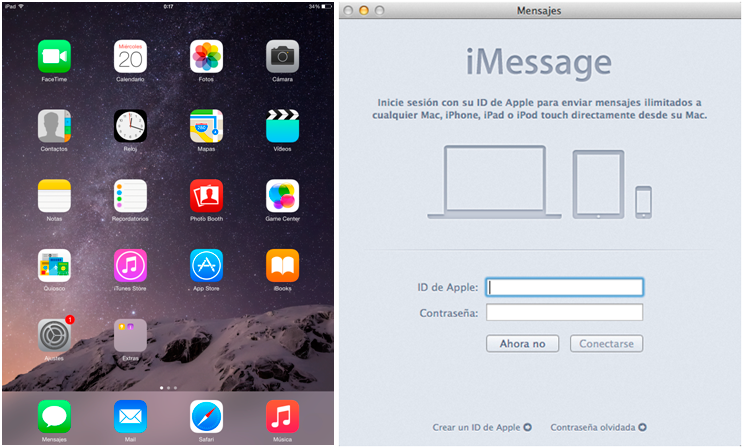
Task: Open the FaceTime app on iPad
Action: [54, 57]
